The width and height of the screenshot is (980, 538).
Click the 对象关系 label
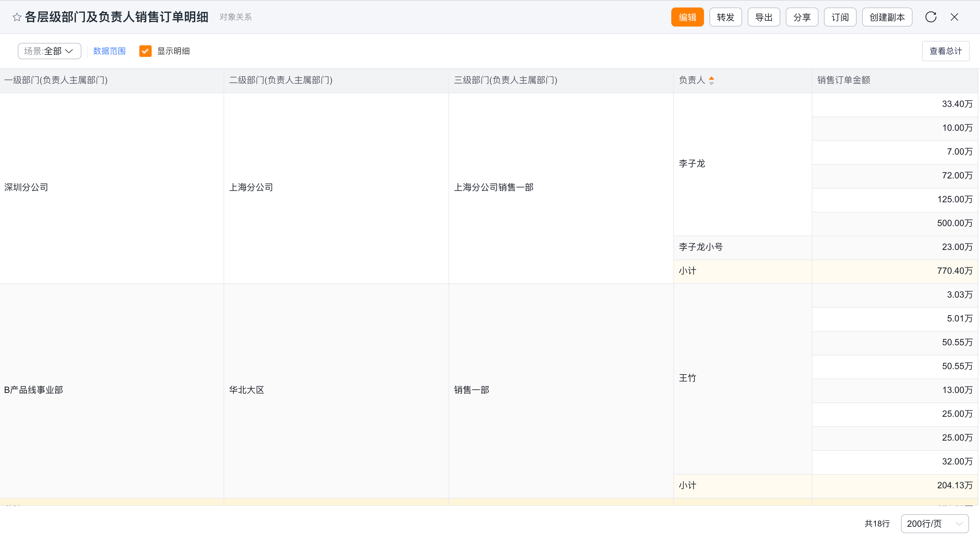[235, 17]
